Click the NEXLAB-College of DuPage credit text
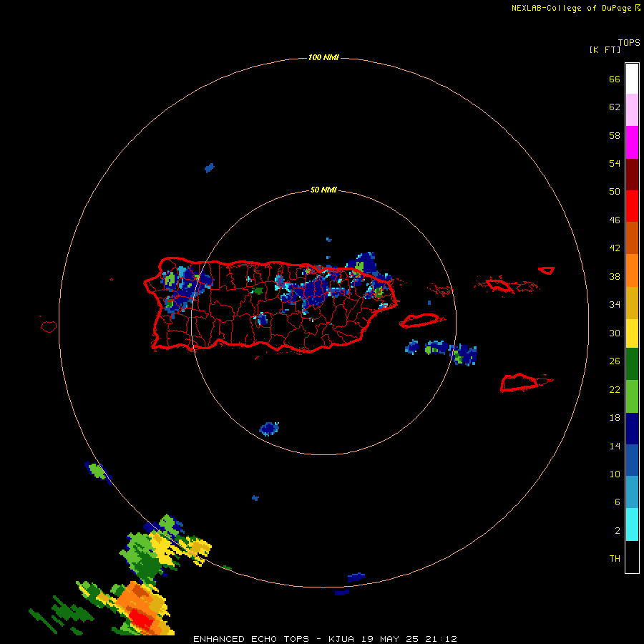644x644 pixels. pyautogui.click(x=571, y=8)
